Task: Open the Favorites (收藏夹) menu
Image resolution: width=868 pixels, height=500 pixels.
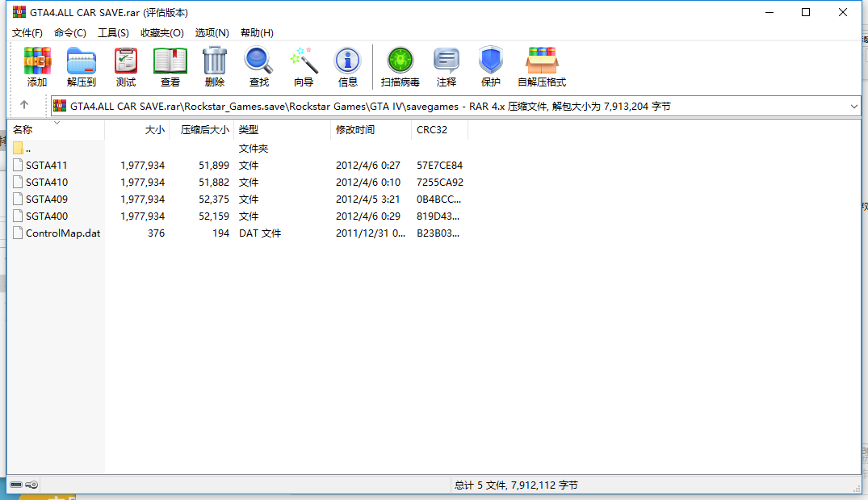Action: pyautogui.click(x=161, y=32)
